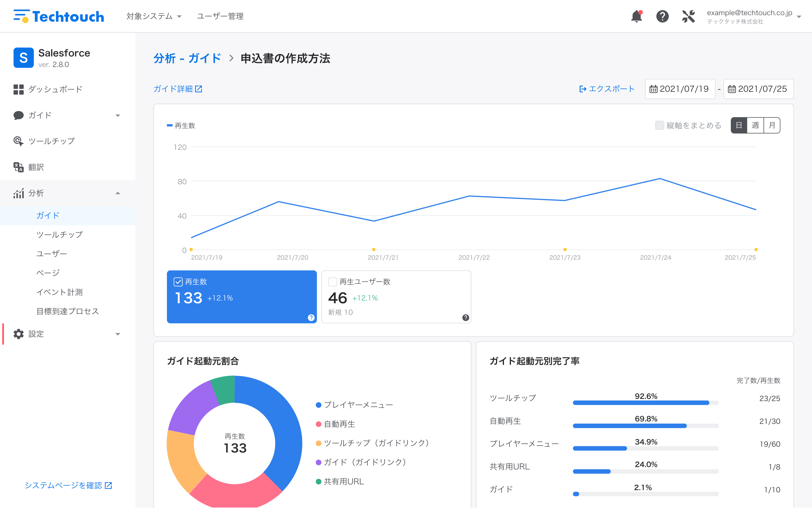
Task: Switch to the 週 view tab
Action: point(755,125)
